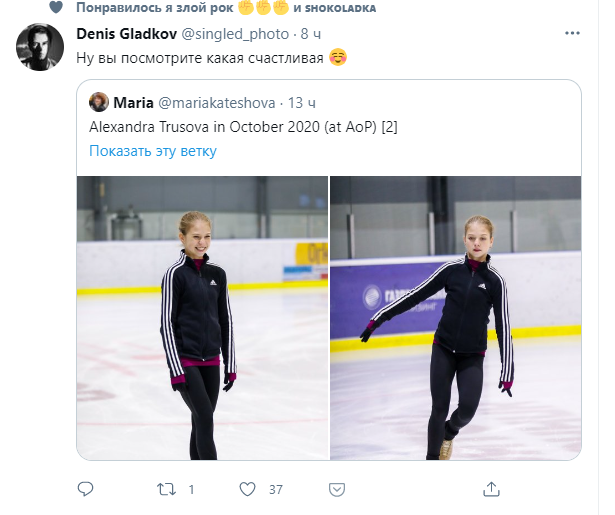This screenshot has height=515, width=615.
Task: Click the Pocket save icon below the tweet
Action: coord(339,490)
